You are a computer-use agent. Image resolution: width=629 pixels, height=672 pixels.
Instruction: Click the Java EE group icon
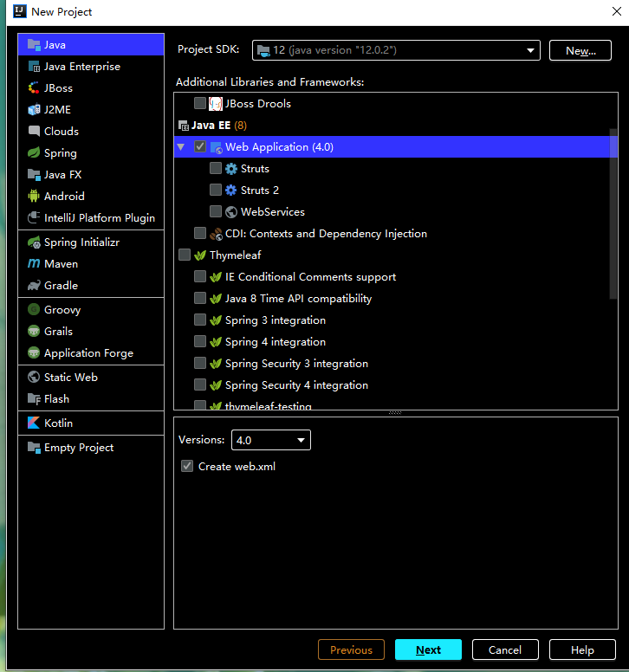pos(184,126)
